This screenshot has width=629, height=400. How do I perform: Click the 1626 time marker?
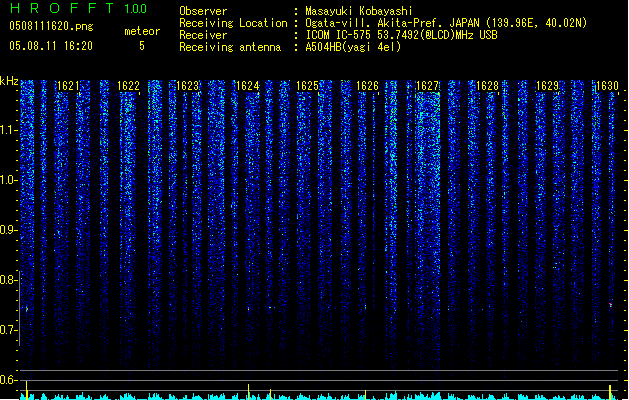pyautogui.click(x=367, y=86)
